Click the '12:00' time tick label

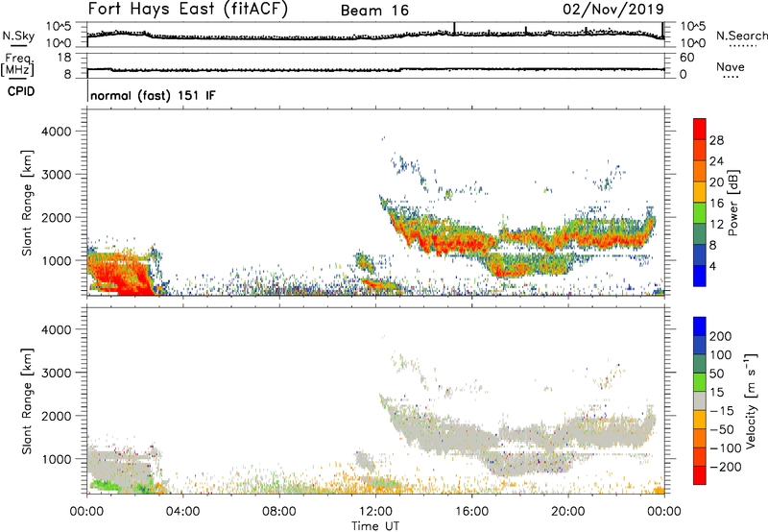[x=375, y=512]
